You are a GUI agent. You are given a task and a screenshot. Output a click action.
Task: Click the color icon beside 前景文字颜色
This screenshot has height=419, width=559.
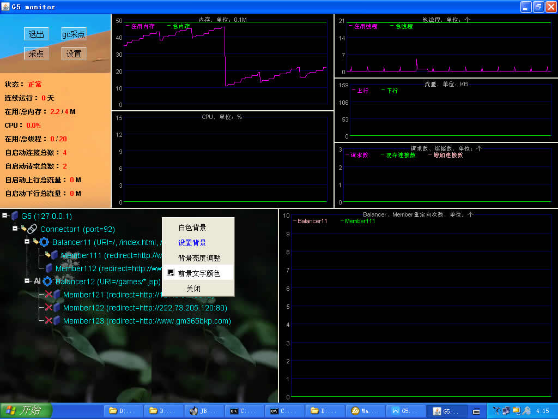(x=171, y=273)
